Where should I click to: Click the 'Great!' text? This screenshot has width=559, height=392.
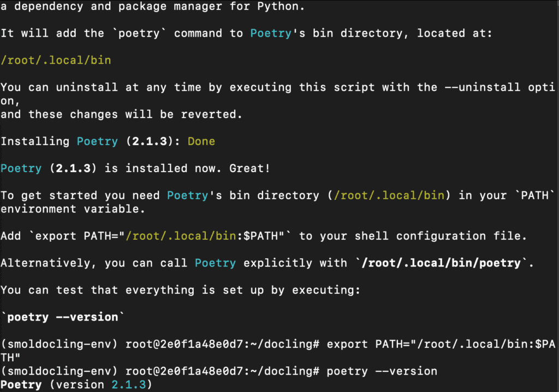(249, 168)
